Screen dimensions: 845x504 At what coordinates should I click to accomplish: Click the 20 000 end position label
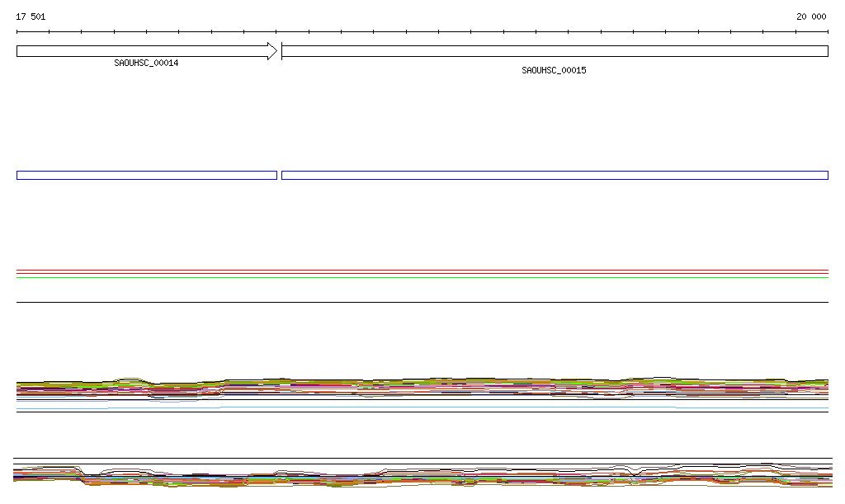pyautogui.click(x=810, y=16)
